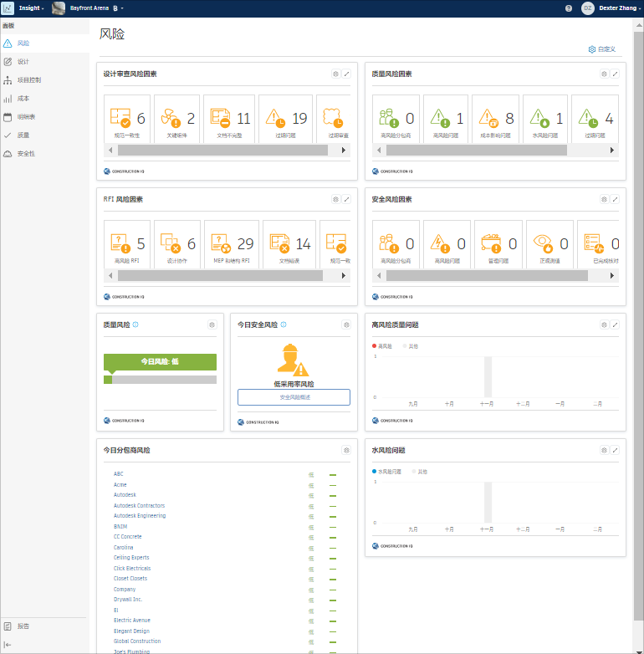644x654 pixels.
Task: Open the 规范一致性 tile showing 6
Action: tap(127, 119)
